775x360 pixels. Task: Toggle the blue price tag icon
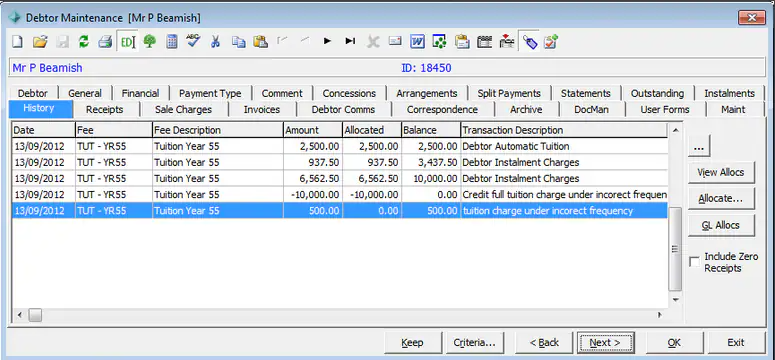[530, 42]
